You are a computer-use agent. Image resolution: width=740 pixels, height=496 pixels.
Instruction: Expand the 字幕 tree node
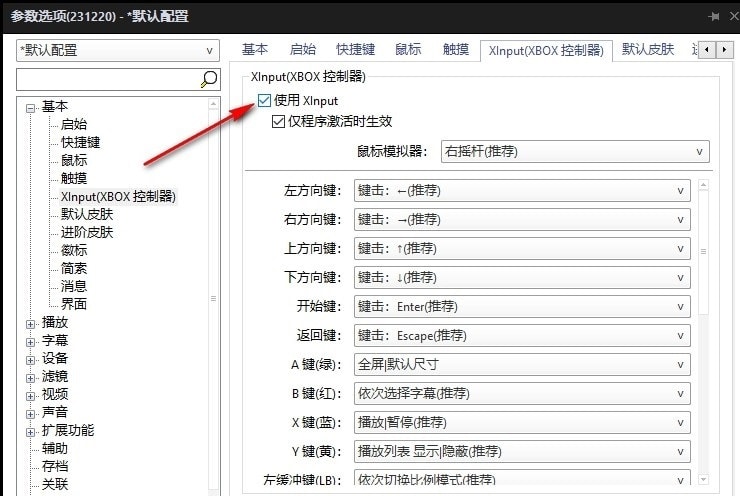[31, 342]
